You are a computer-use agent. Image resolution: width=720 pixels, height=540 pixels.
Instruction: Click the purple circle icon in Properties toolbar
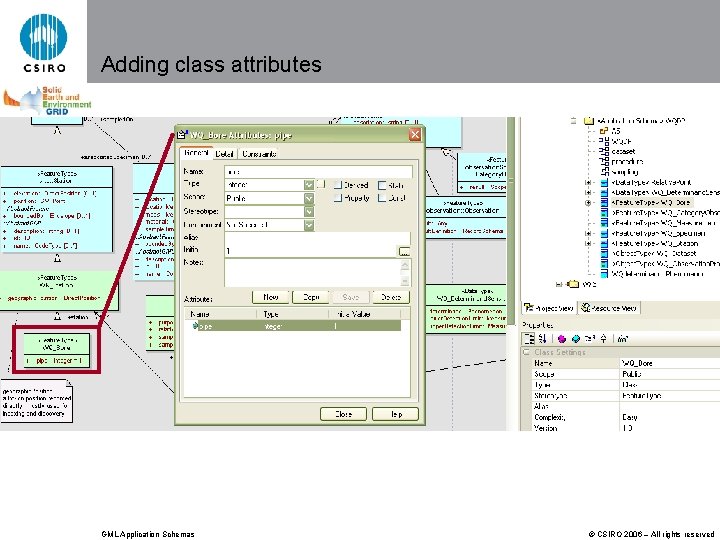(x=561, y=339)
